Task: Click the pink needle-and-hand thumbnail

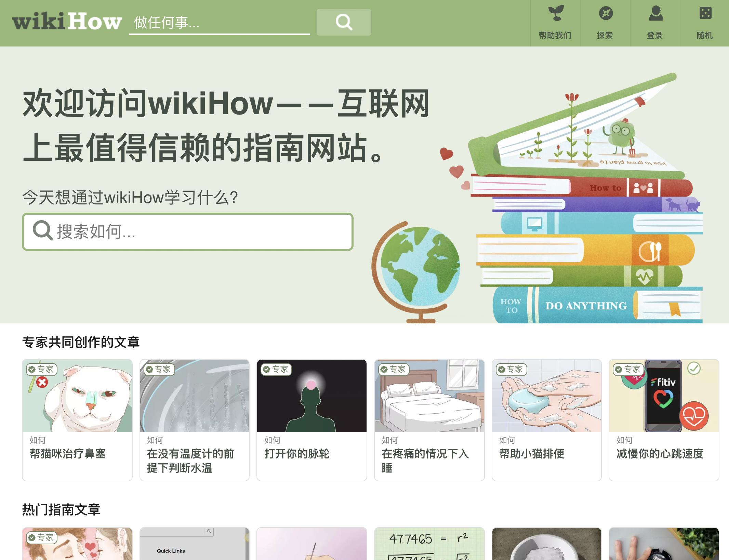Action: click(x=312, y=544)
